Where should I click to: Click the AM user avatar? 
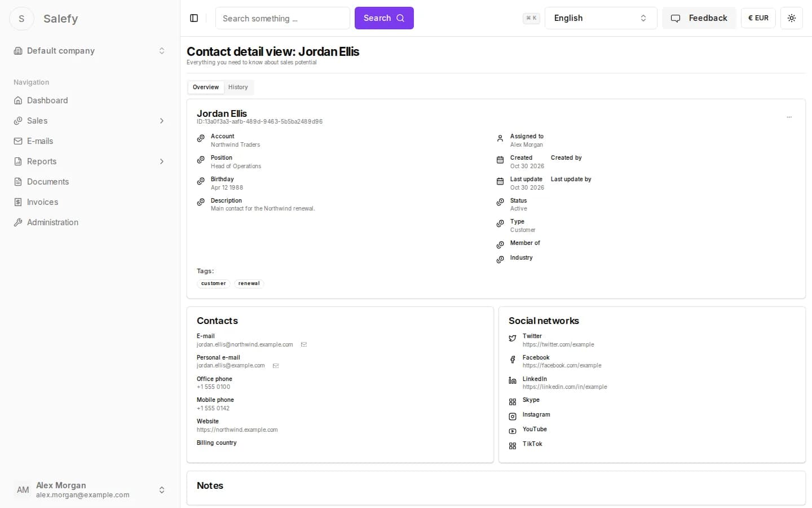pos(23,490)
